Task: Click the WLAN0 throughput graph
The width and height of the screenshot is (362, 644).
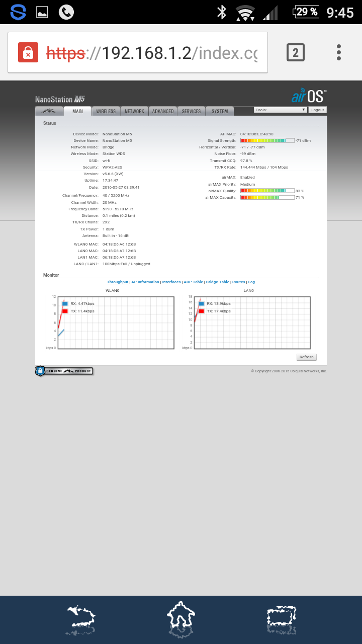Action: tap(116, 323)
